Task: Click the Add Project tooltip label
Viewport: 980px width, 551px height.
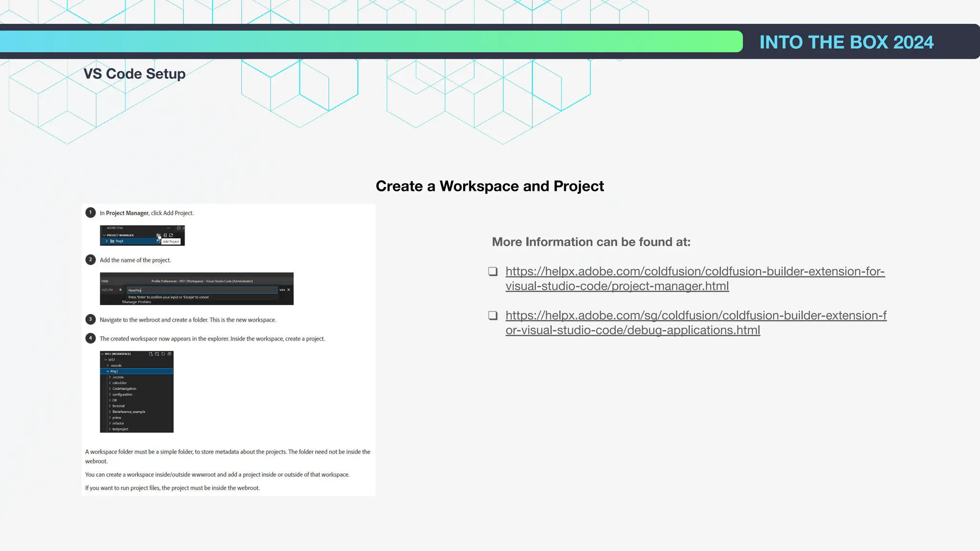Action: (x=171, y=242)
